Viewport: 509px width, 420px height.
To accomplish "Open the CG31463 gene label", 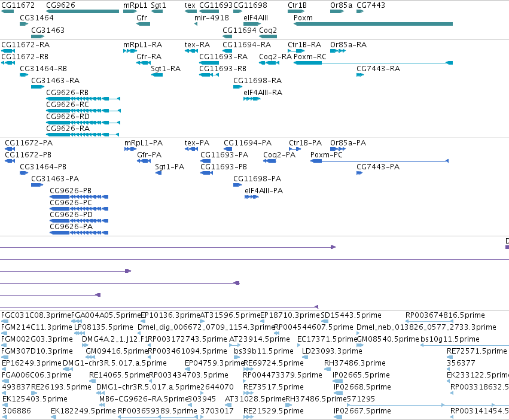I will tap(48, 30).
